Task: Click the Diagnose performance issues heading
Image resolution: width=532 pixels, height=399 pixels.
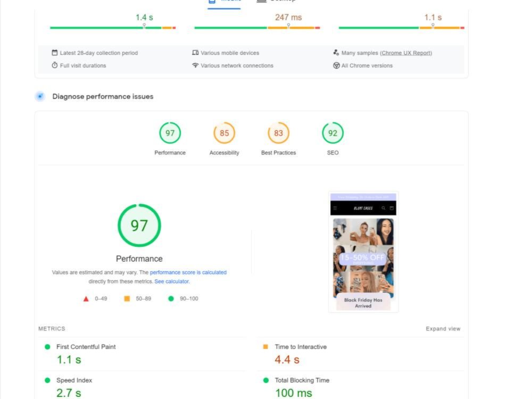Action: point(103,96)
